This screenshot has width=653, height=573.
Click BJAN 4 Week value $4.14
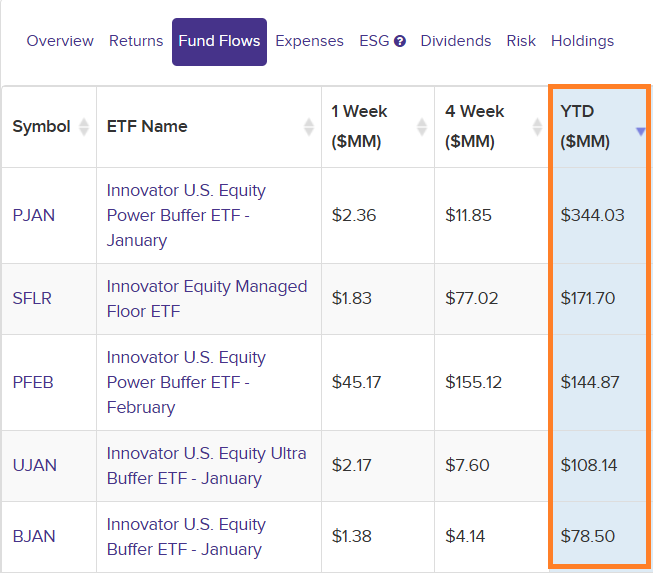tap(465, 536)
